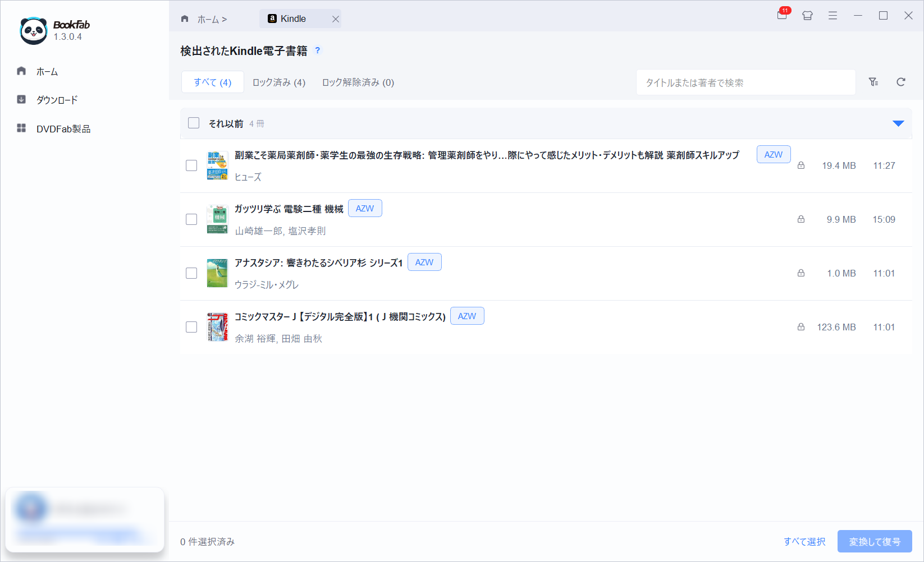Click cover thumbnail of アナスタシア book

[217, 273]
